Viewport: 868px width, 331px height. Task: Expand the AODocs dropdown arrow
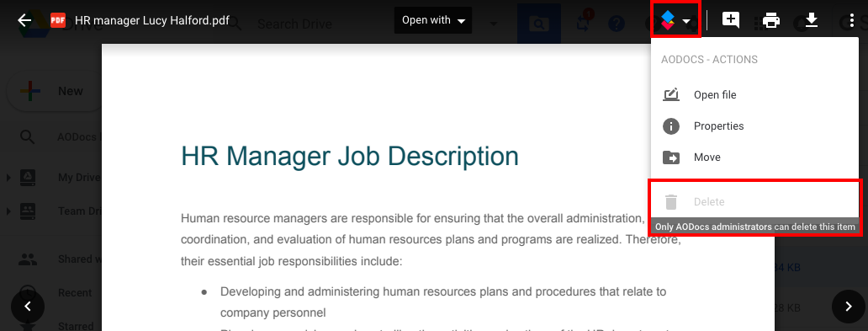pos(687,22)
